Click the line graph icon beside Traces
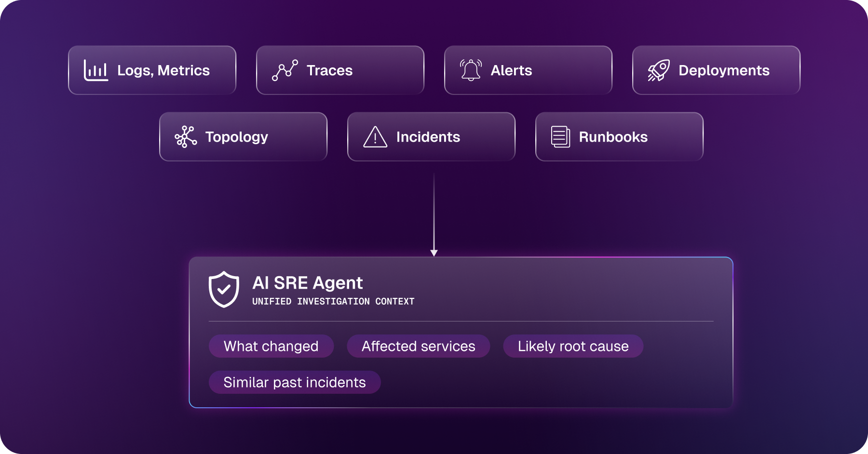The image size is (868, 454). pos(285,70)
